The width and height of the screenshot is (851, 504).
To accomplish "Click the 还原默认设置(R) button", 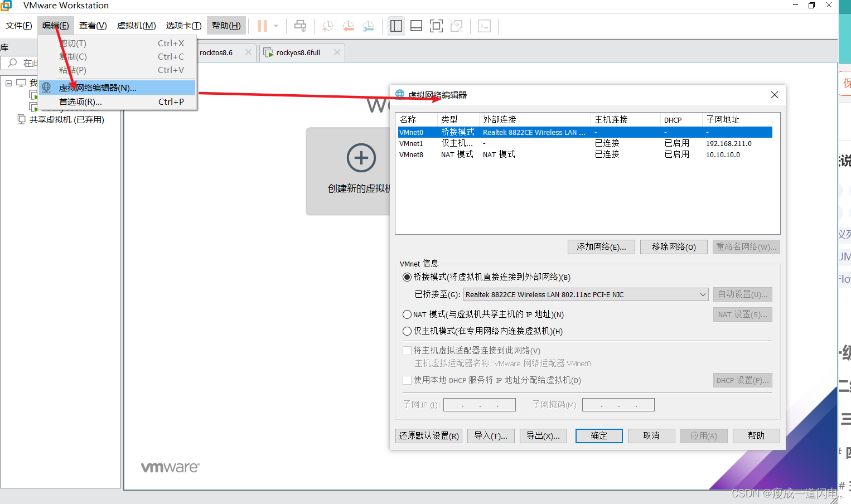I will (x=429, y=436).
